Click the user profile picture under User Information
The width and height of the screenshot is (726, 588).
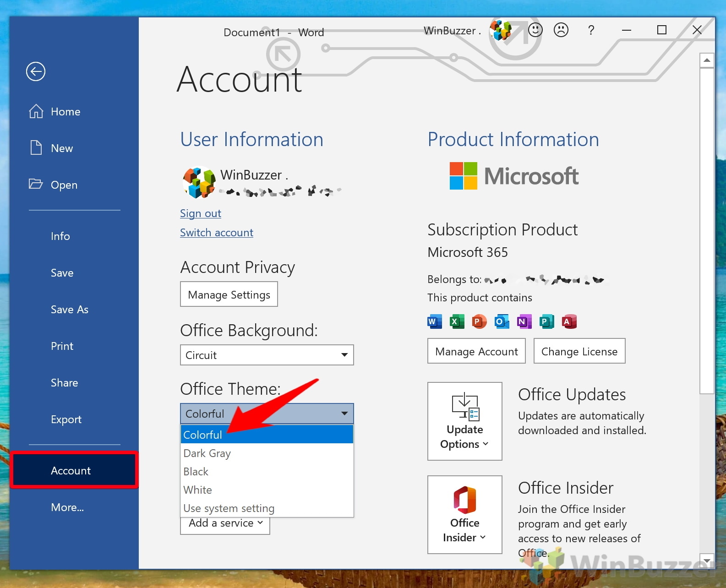[199, 182]
